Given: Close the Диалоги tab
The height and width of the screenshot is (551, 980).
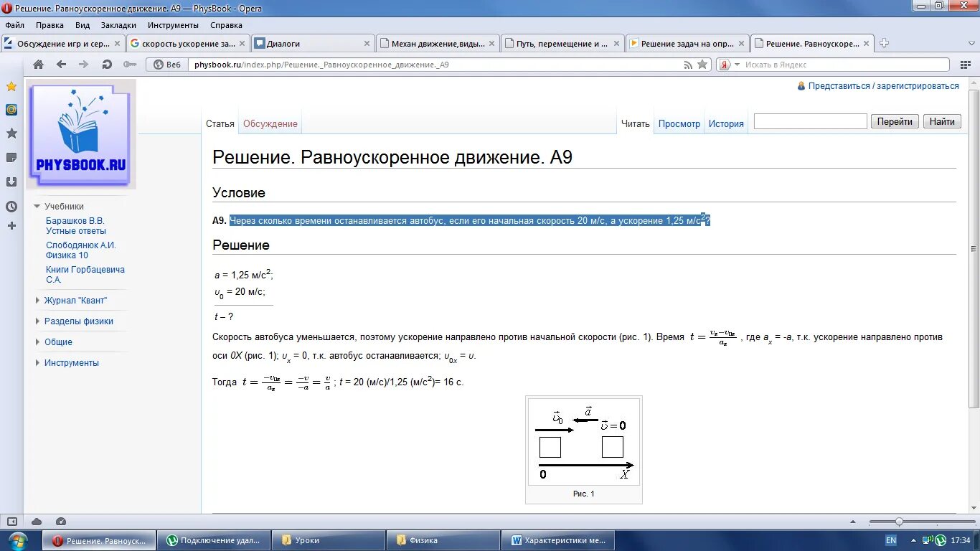Looking at the screenshot, I should click(367, 44).
